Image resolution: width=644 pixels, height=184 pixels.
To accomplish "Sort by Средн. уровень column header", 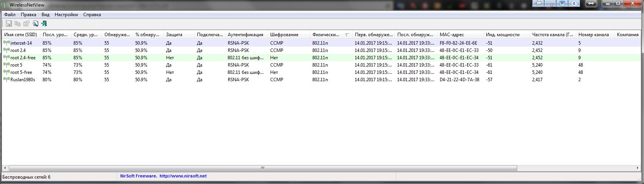I will coord(87,35).
